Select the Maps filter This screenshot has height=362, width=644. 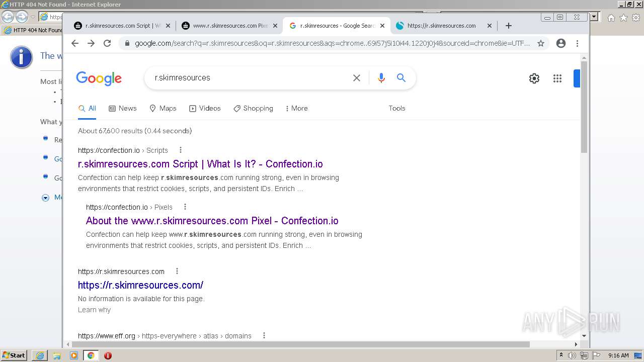pos(163,108)
